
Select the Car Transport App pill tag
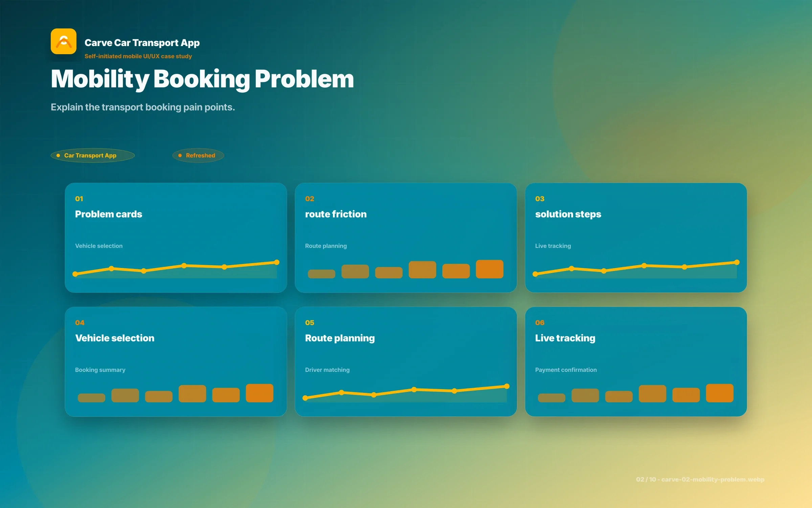pos(93,155)
